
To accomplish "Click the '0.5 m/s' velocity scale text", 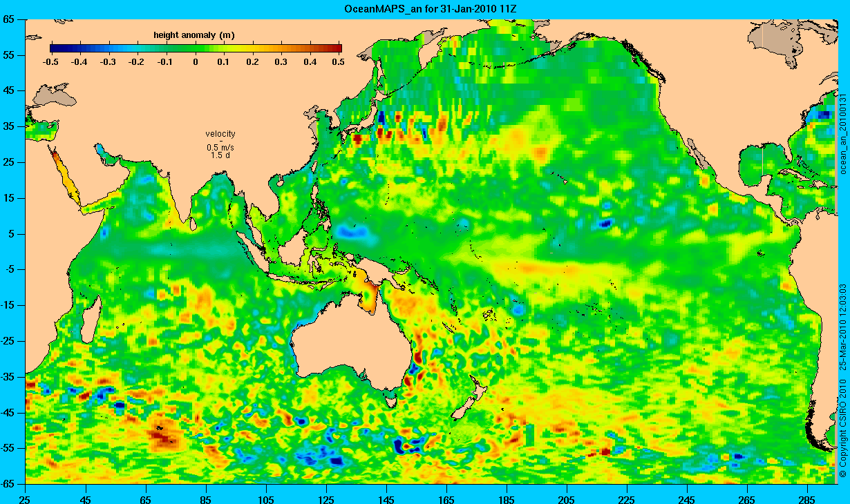I will (220, 148).
